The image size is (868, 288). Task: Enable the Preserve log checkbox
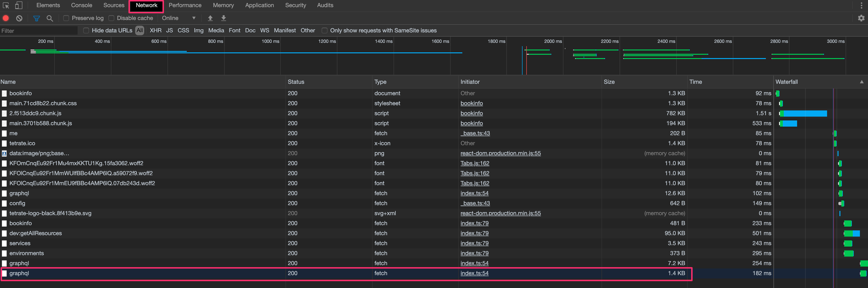(66, 18)
